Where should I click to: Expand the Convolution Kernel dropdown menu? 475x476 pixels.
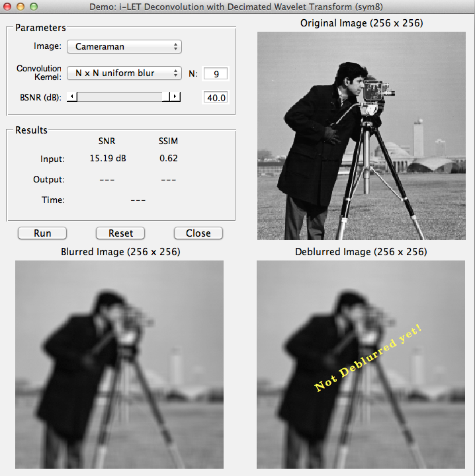[124, 73]
